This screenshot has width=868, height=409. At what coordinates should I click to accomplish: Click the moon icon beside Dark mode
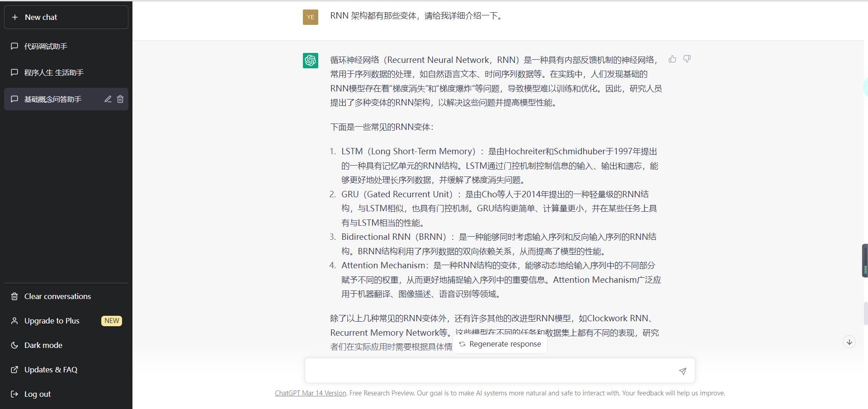tap(14, 345)
